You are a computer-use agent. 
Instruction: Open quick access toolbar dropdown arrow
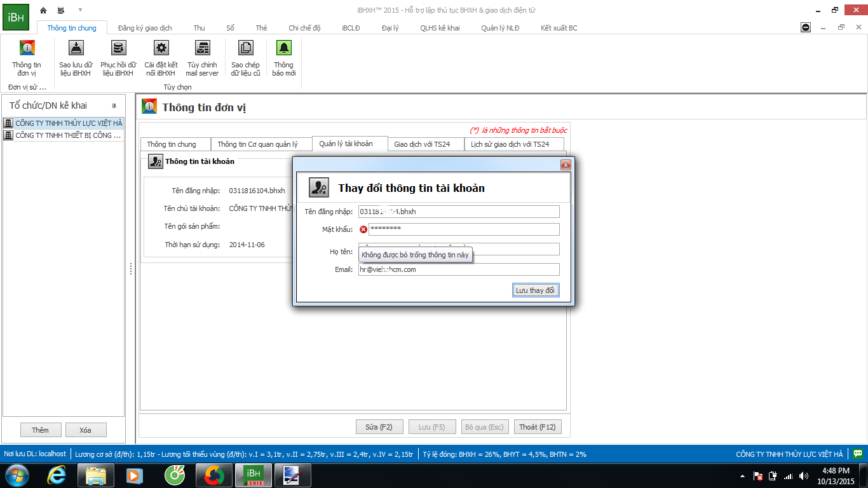point(80,10)
